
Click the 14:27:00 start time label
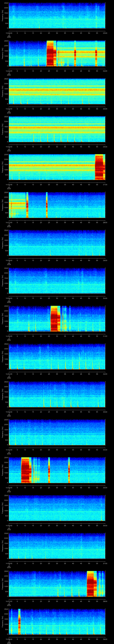[x=9, y=223]
